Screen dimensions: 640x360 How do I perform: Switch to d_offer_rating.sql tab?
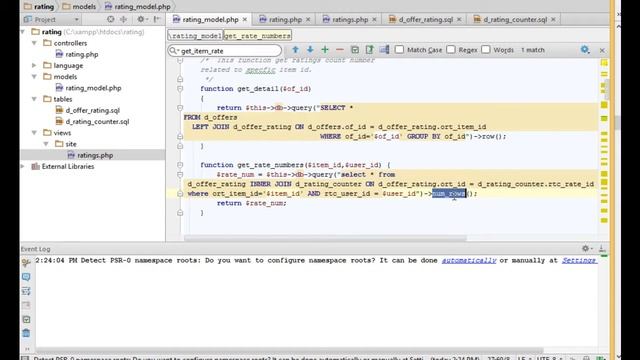click(x=425, y=19)
